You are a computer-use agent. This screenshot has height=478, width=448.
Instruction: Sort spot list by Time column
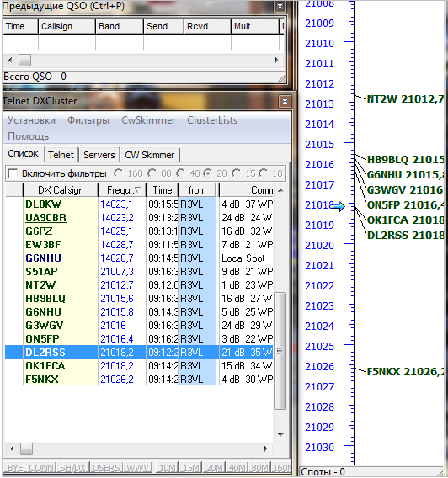pyautogui.click(x=163, y=190)
